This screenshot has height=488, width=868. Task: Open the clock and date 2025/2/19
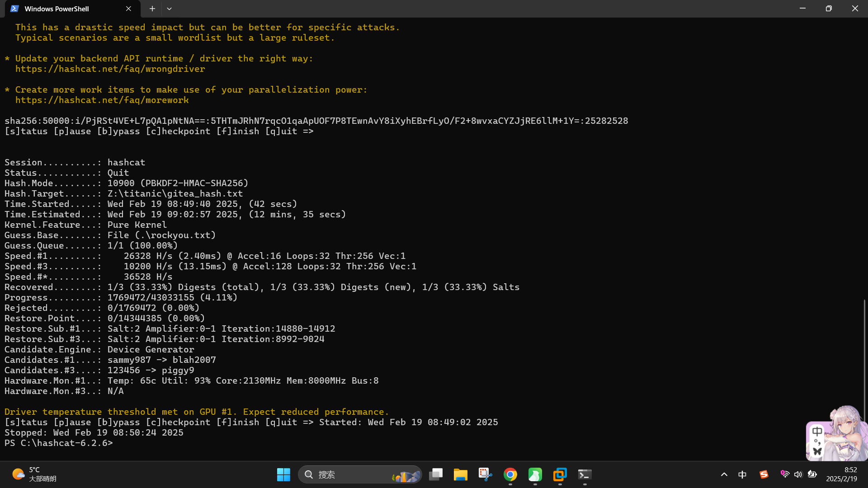click(x=842, y=474)
